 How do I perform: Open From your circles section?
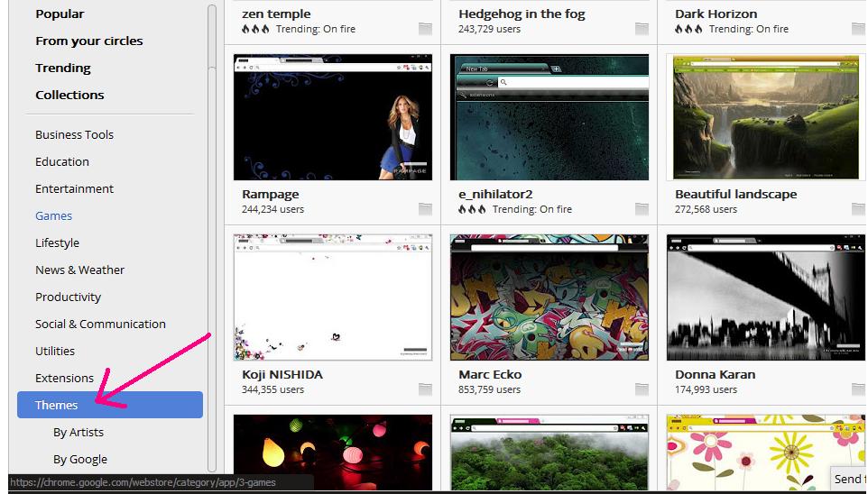point(89,41)
